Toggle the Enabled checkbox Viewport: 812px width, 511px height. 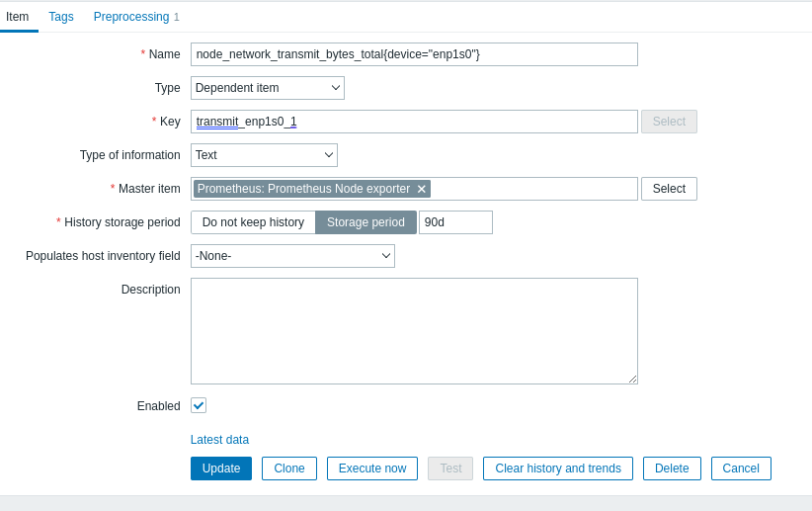[199, 405]
